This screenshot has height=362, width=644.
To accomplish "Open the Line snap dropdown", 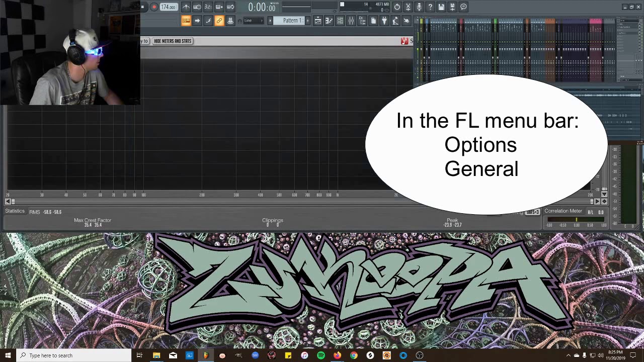I will point(253,21).
